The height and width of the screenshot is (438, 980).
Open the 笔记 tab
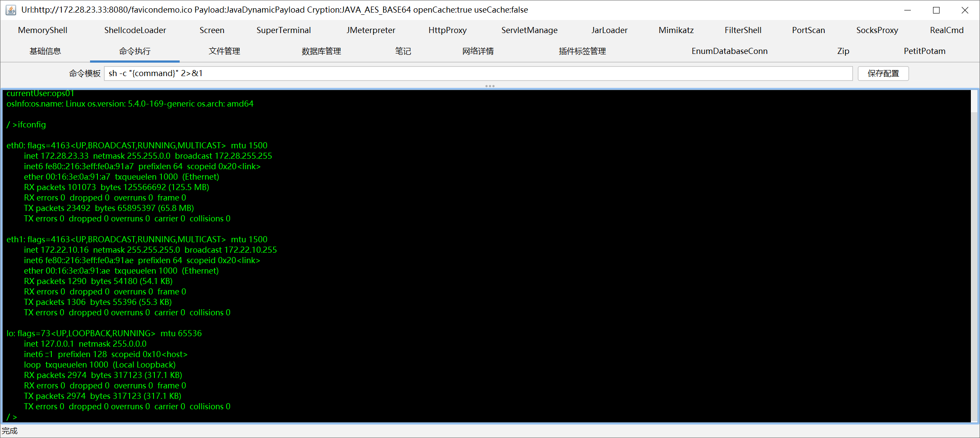(403, 51)
